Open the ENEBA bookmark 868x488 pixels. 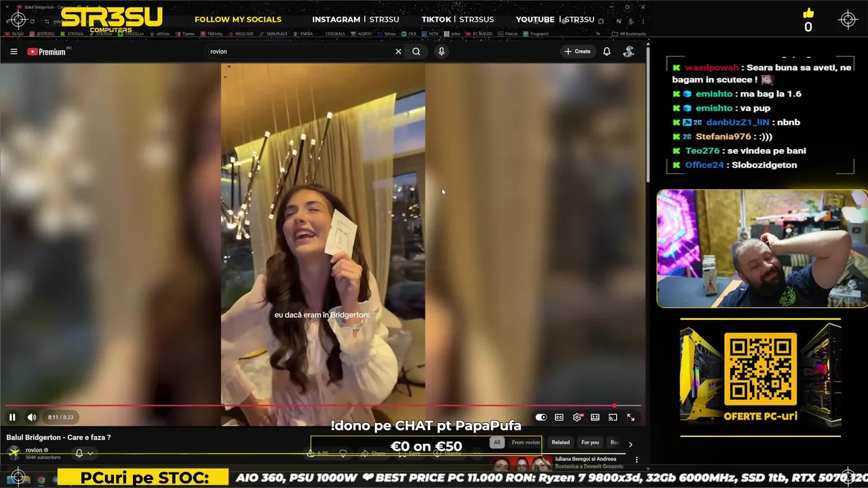point(302,33)
